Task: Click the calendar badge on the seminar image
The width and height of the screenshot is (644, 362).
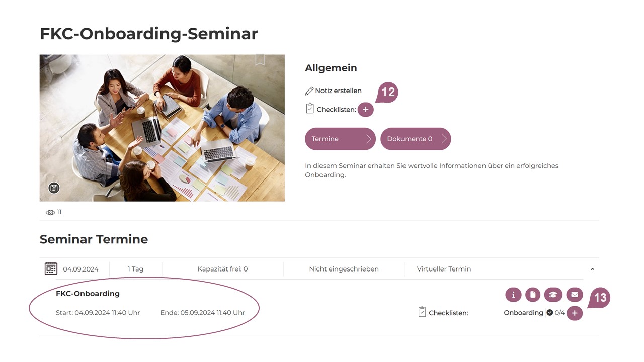Action: 54,188
